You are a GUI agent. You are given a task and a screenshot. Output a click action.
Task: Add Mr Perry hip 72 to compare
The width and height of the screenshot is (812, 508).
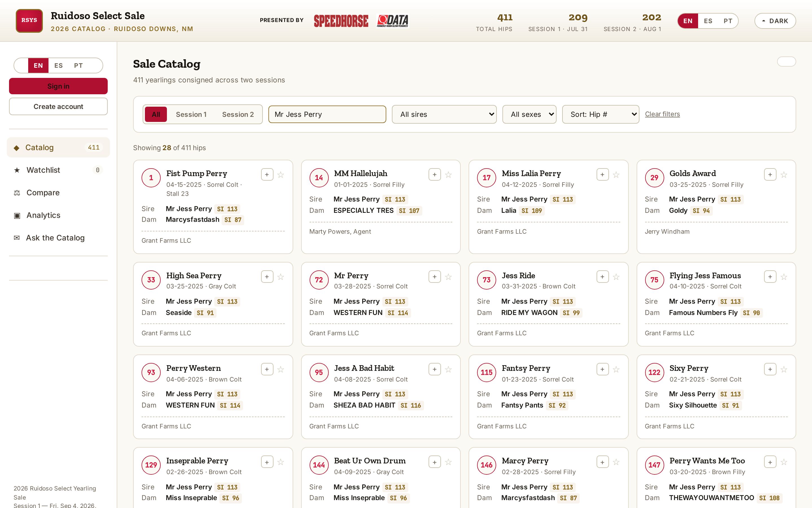(434, 277)
